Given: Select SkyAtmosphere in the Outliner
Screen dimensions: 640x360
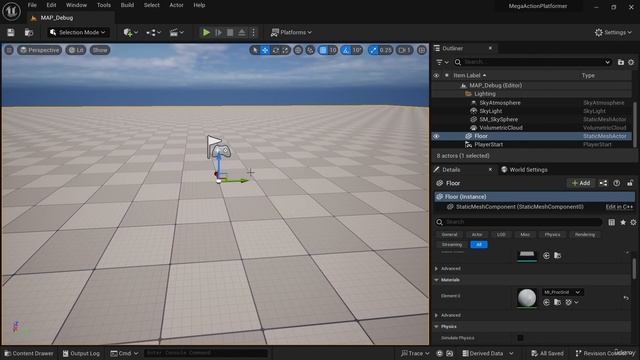Looking at the screenshot, I should click(500, 102).
